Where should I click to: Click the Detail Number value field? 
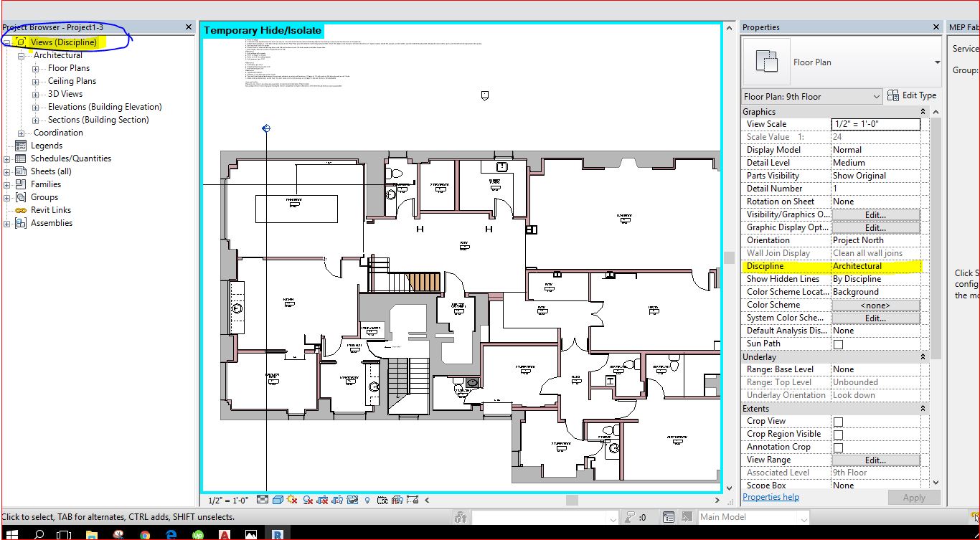point(875,189)
